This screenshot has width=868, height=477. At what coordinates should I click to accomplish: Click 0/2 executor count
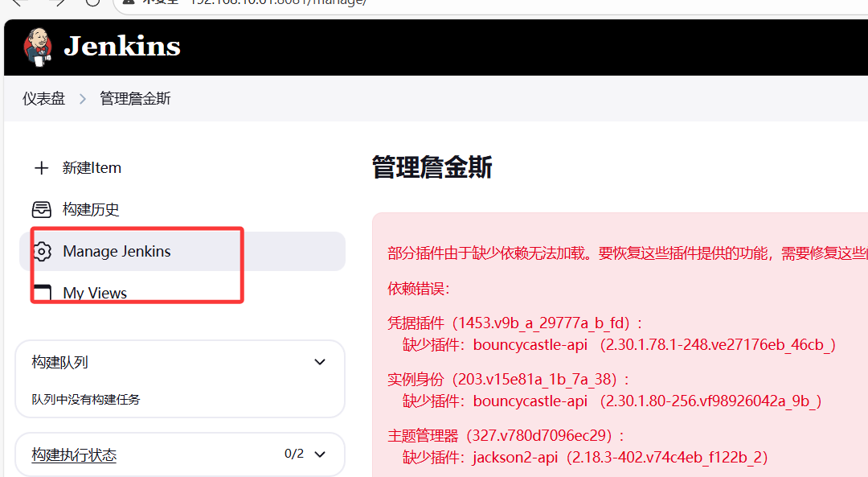pos(294,454)
